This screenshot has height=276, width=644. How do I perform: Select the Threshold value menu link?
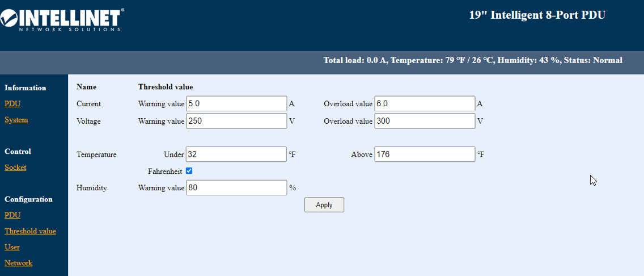(x=30, y=231)
